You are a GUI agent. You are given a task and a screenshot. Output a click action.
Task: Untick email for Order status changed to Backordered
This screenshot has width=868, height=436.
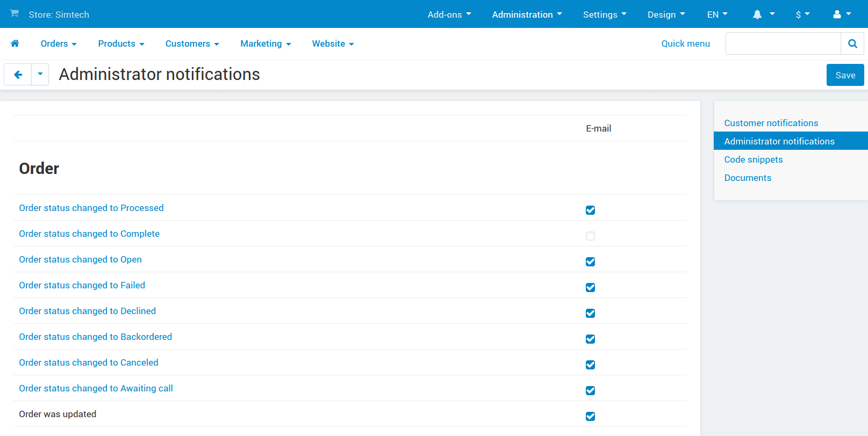pos(590,339)
